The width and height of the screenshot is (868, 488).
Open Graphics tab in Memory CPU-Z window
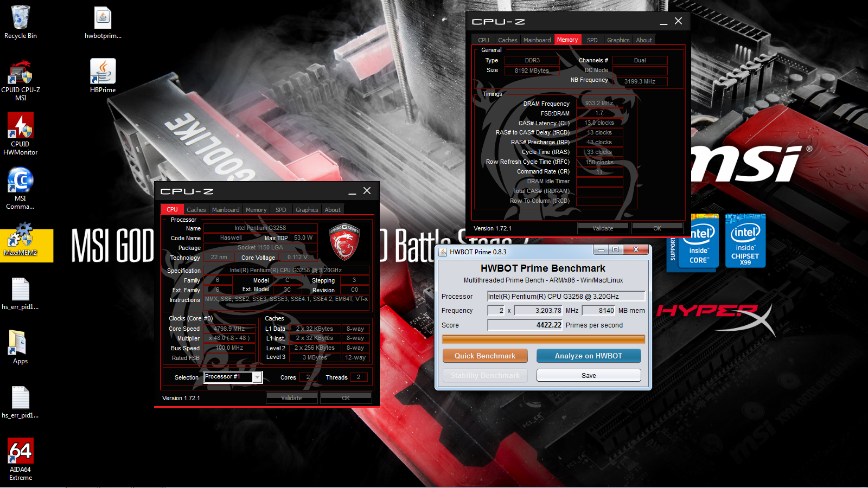618,40
